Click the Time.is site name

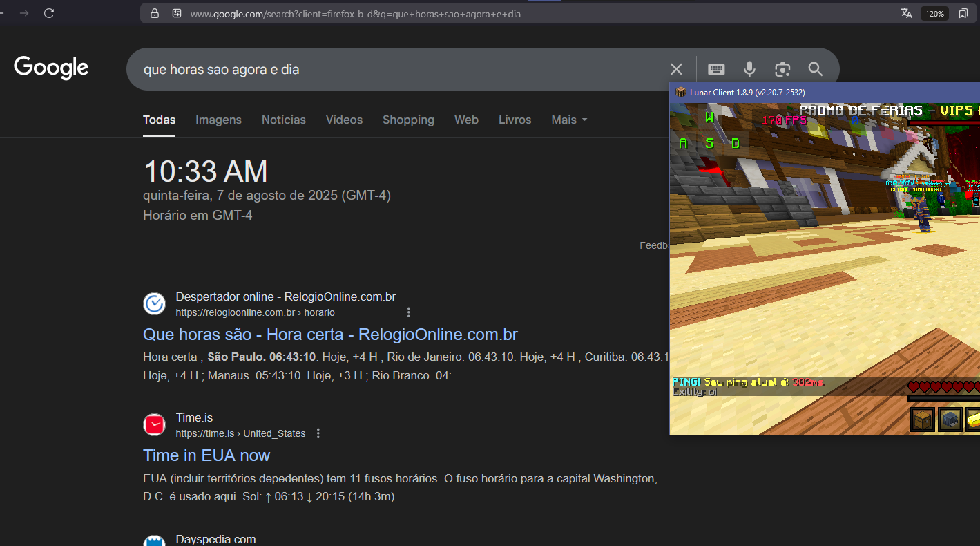pos(194,417)
